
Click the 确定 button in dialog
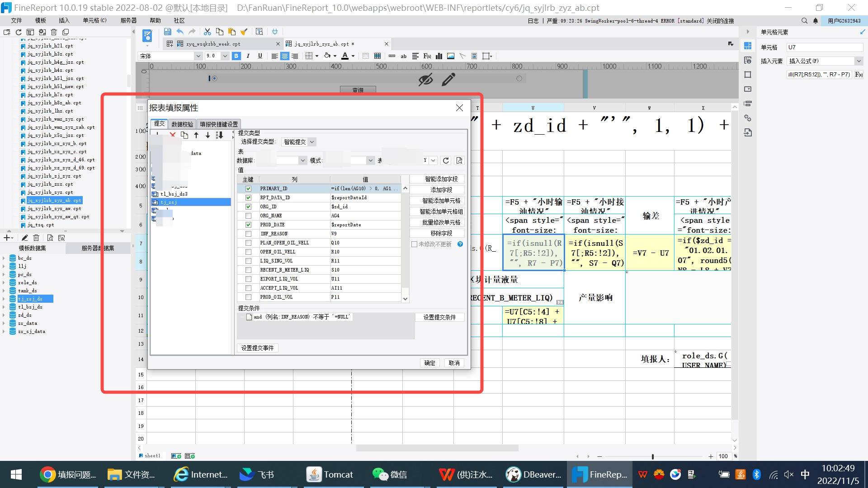(429, 363)
